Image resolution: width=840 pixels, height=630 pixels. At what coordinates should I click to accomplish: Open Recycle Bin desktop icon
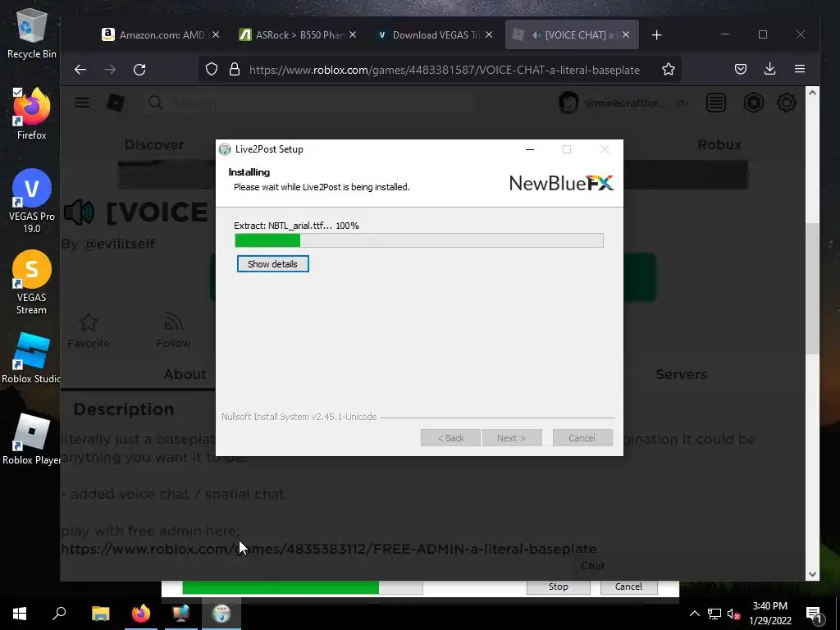32,33
